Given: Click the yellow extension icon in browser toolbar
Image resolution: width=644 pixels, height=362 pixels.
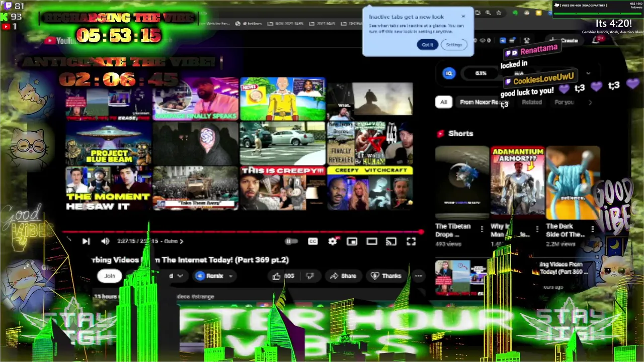Looking at the screenshot, I should (539, 13).
